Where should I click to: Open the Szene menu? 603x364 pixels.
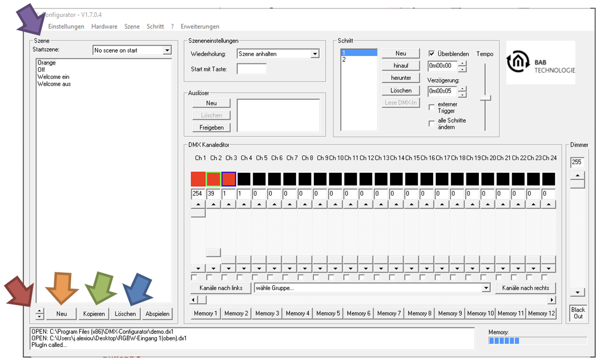click(132, 26)
